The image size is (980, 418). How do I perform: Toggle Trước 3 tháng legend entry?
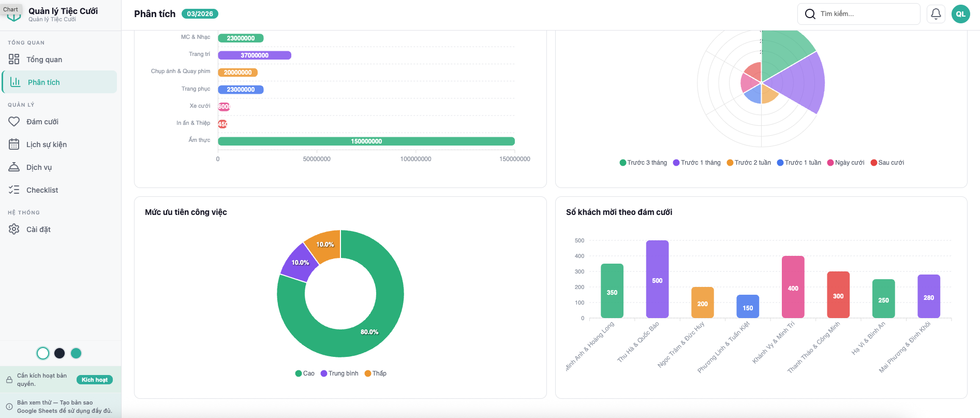pos(643,163)
